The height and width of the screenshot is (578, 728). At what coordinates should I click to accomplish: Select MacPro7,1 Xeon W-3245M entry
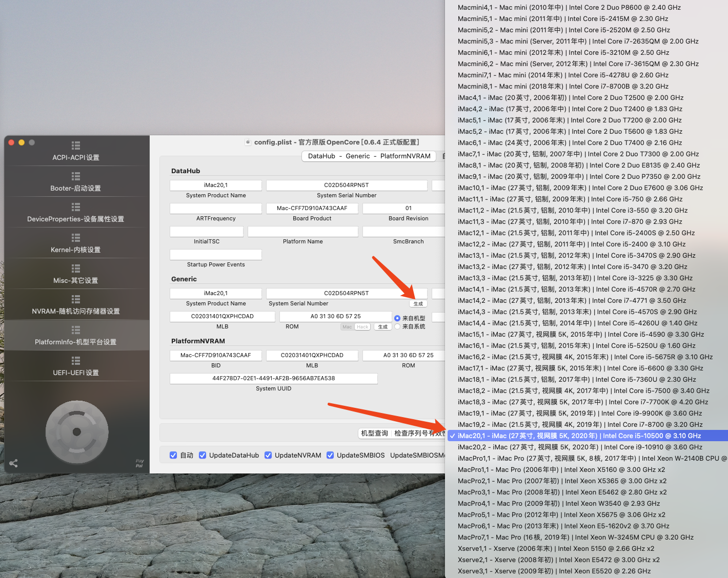587,537
